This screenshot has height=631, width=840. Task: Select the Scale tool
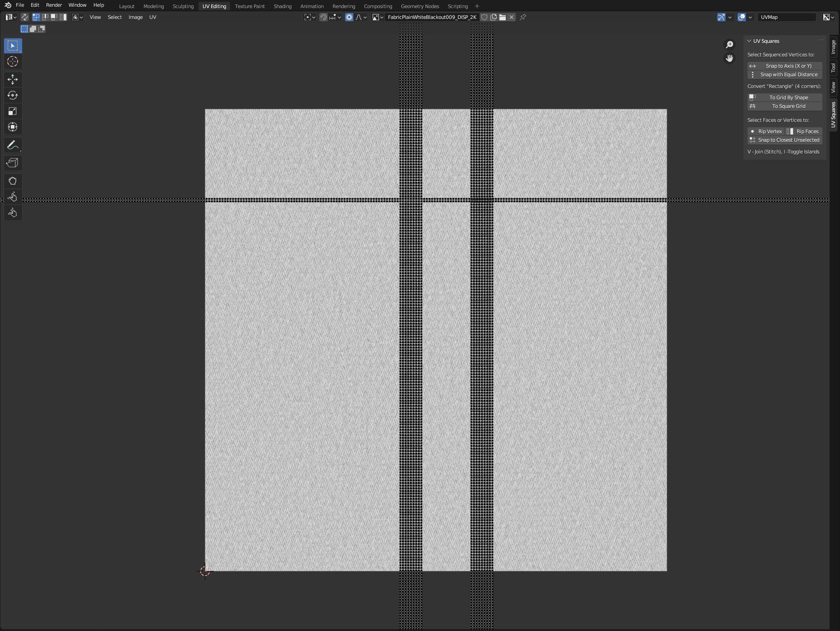(13, 111)
